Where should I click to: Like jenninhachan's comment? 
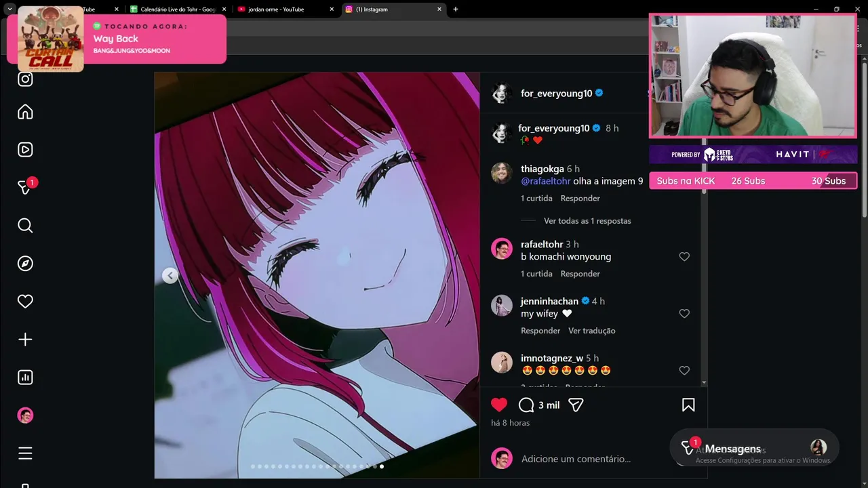(684, 314)
